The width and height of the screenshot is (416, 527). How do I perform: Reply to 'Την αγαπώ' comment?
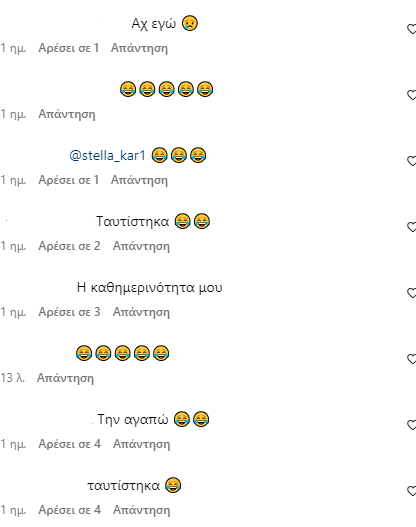pos(142,444)
